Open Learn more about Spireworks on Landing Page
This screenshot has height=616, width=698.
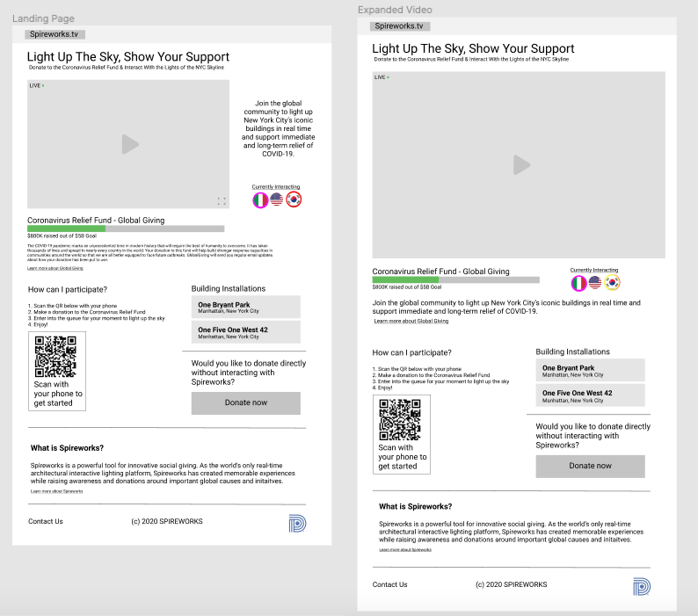[56, 491]
